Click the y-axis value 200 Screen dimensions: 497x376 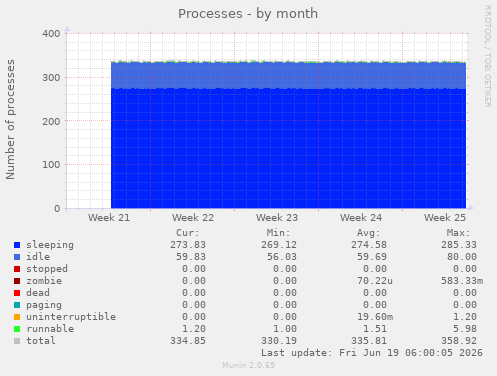pyautogui.click(x=51, y=121)
